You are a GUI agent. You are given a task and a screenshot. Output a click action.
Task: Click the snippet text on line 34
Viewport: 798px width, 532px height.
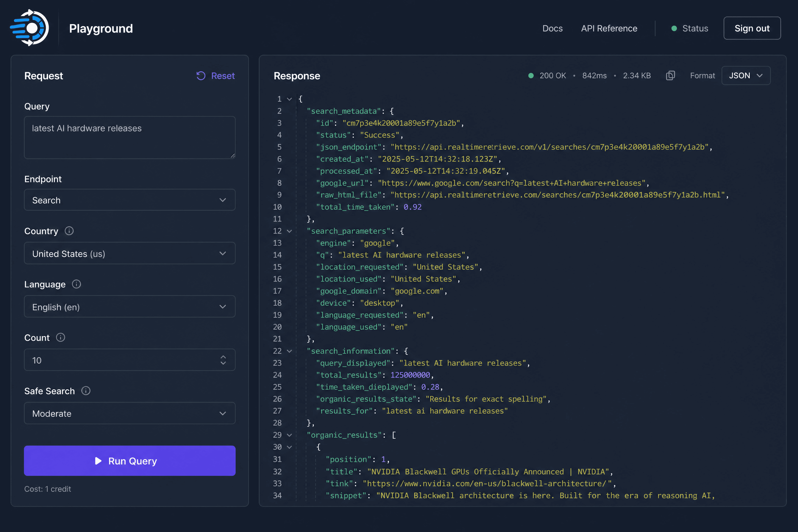pyautogui.click(x=545, y=496)
